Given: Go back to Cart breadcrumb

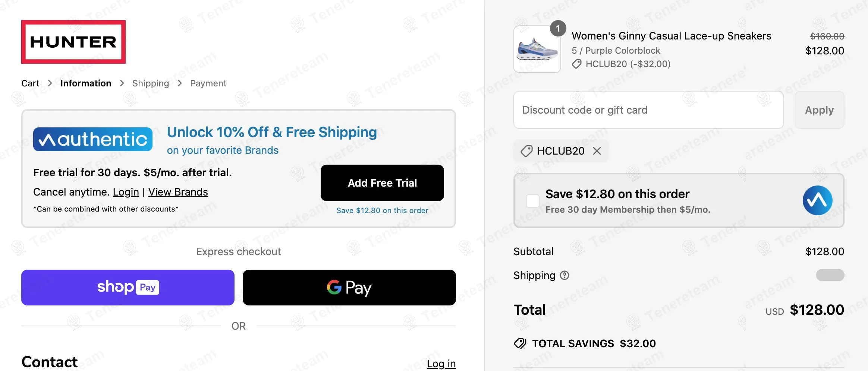Looking at the screenshot, I should point(30,83).
